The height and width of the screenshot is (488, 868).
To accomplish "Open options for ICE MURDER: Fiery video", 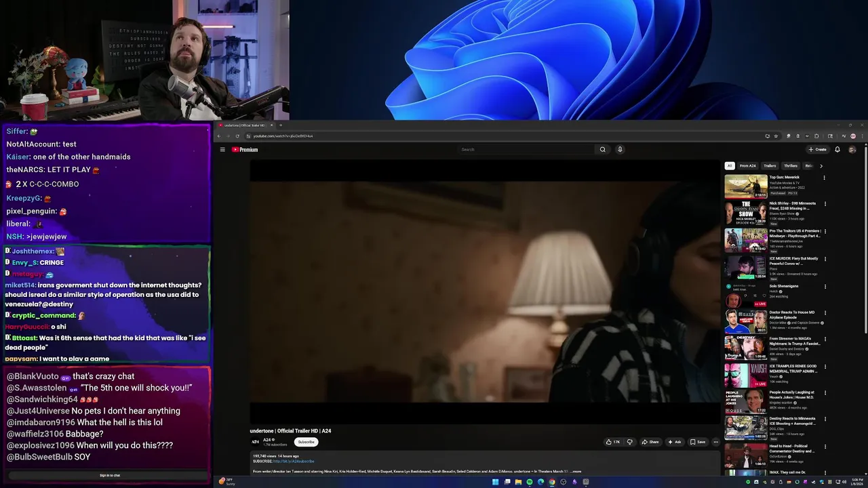I will click(x=825, y=259).
